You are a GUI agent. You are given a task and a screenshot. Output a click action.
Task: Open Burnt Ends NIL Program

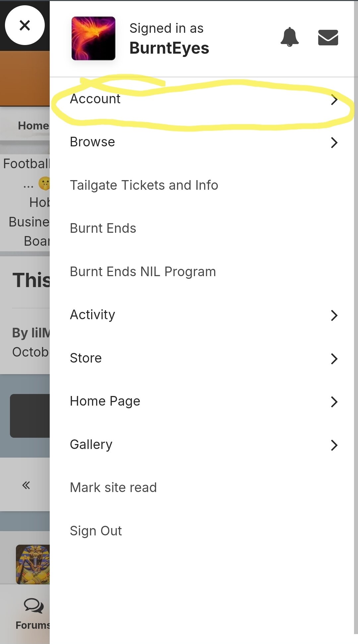click(x=143, y=272)
